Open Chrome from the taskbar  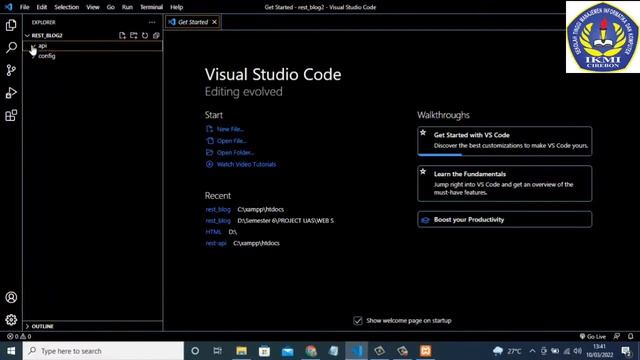[311, 351]
